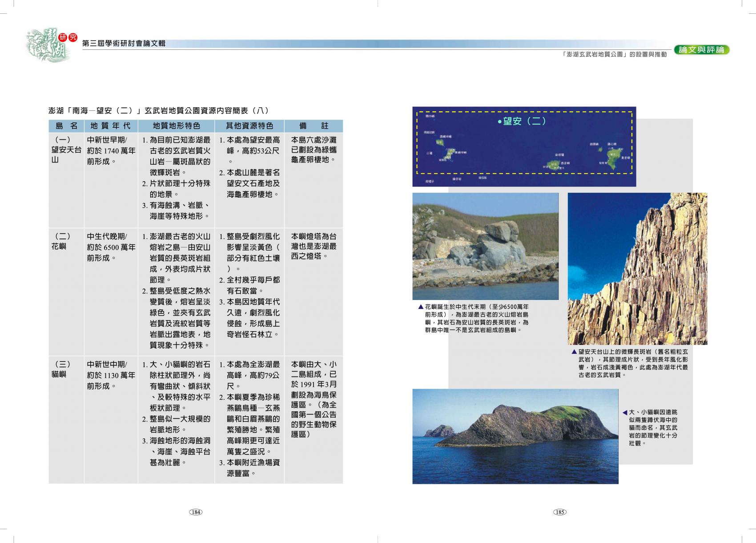Click the triangle marker before 花嶼 caption
This screenshot has height=543, width=756.
421,307
